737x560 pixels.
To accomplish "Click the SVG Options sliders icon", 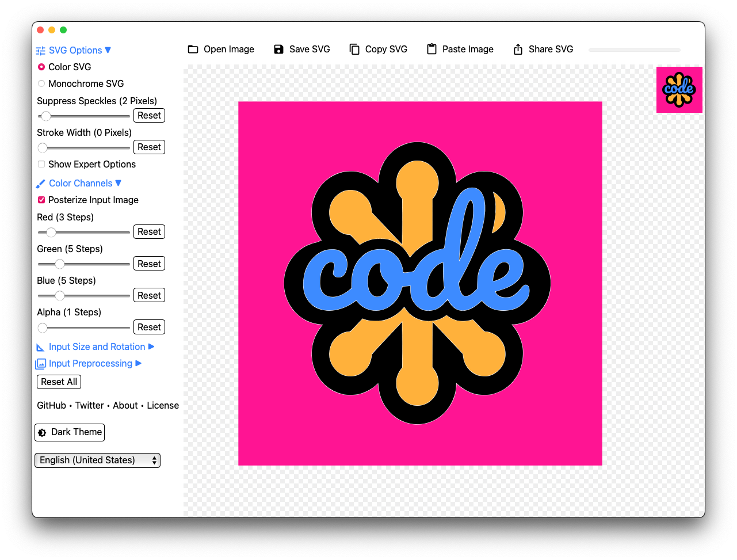I will (x=40, y=51).
